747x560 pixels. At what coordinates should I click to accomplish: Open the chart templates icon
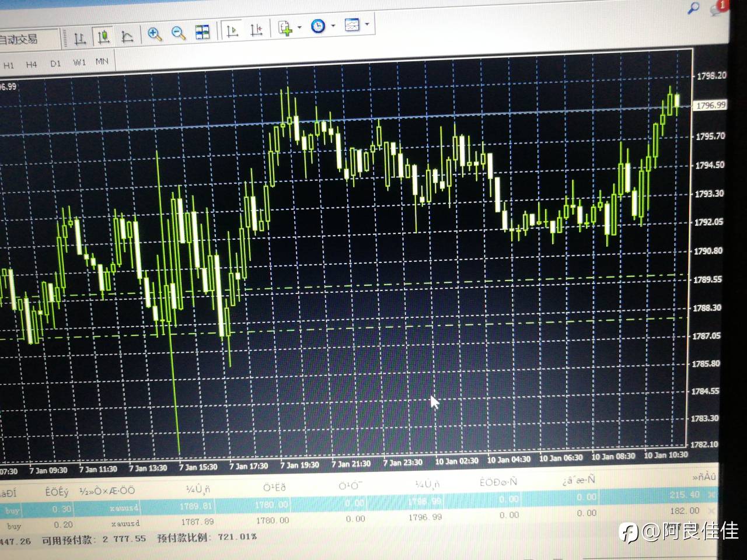pos(352,24)
